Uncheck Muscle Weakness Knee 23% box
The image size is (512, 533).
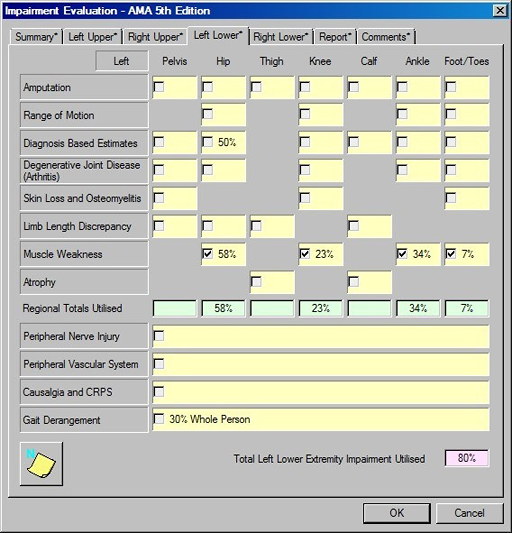[x=305, y=254]
